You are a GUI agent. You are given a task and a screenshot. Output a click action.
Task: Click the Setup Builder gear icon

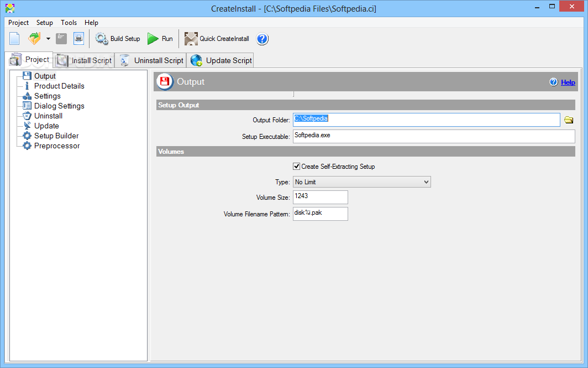coord(27,136)
